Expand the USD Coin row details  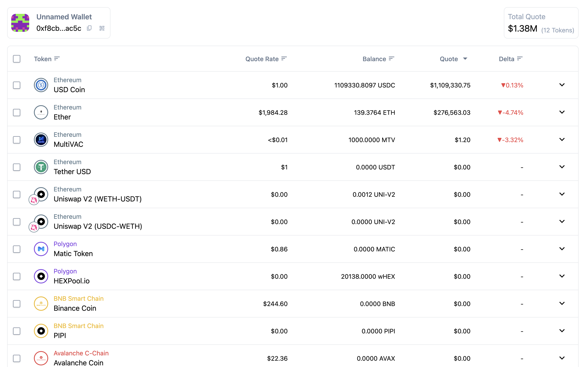(562, 85)
